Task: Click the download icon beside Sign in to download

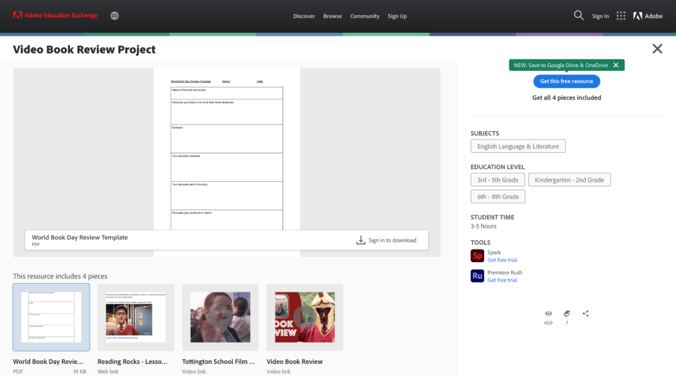Action: tap(360, 240)
